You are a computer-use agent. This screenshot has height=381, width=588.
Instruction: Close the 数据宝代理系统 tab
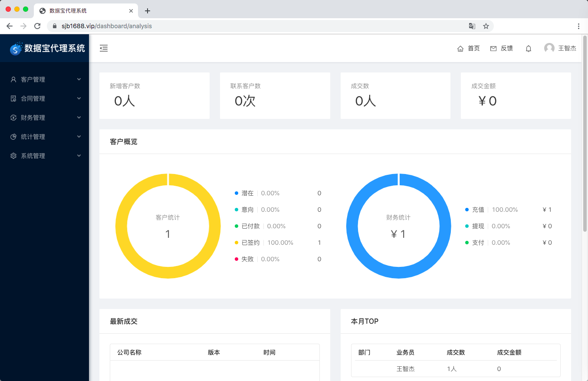(x=131, y=11)
